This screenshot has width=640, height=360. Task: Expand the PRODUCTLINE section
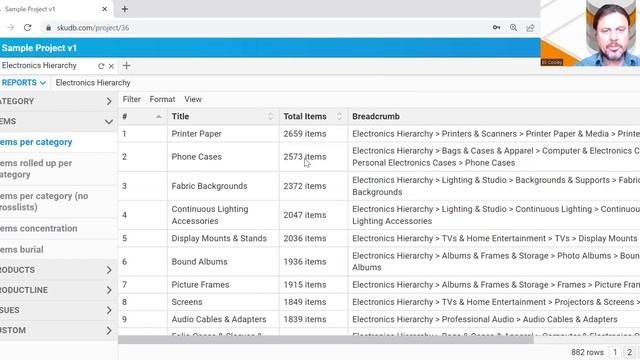(x=58, y=290)
